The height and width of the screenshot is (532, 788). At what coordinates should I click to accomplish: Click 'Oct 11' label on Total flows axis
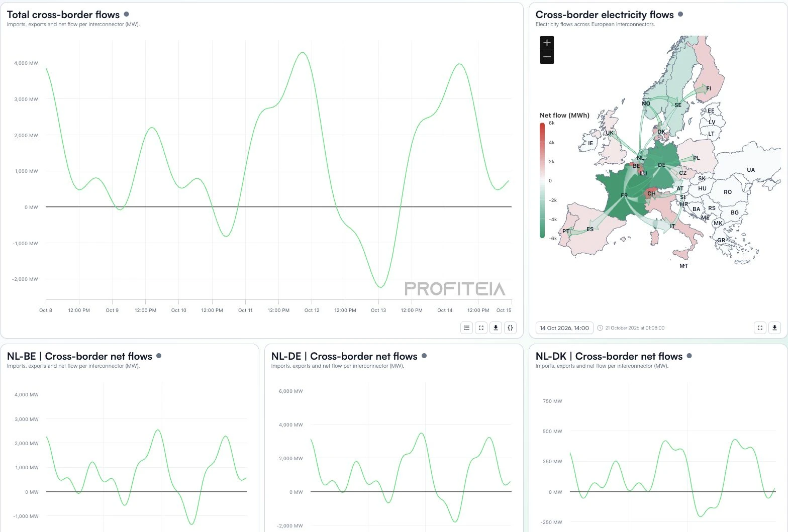(245, 310)
